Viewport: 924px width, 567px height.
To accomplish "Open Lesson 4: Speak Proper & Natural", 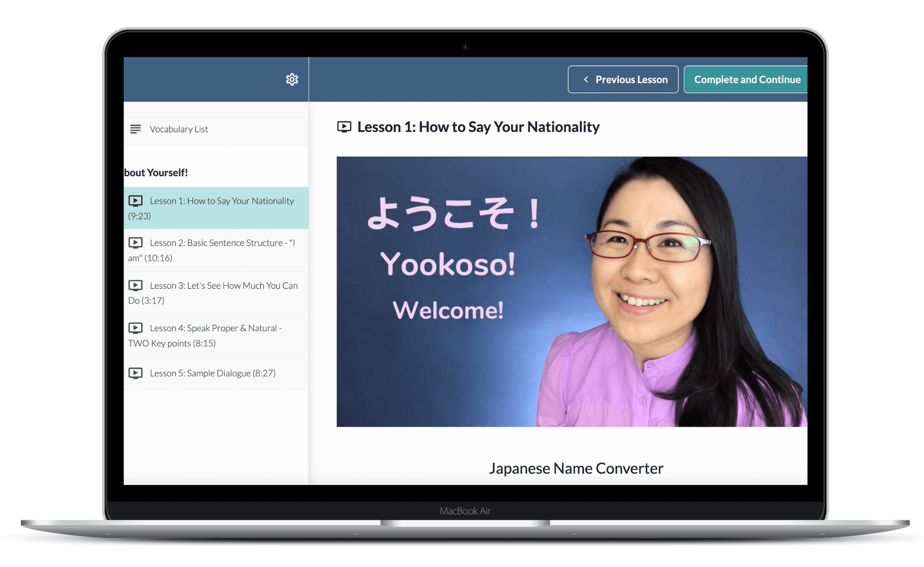I will click(x=216, y=335).
